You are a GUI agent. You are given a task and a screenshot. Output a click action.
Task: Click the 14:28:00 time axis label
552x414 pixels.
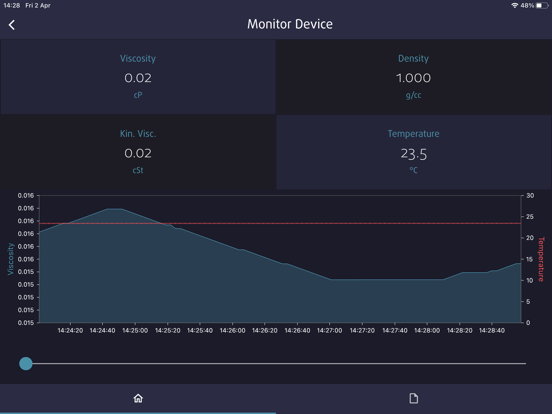pyautogui.click(x=427, y=331)
